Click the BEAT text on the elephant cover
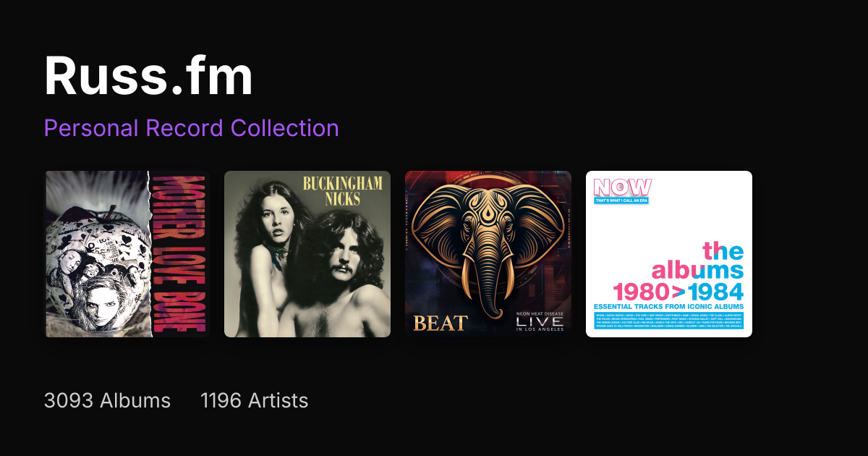Image resolution: width=868 pixels, height=456 pixels. tap(441, 323)
